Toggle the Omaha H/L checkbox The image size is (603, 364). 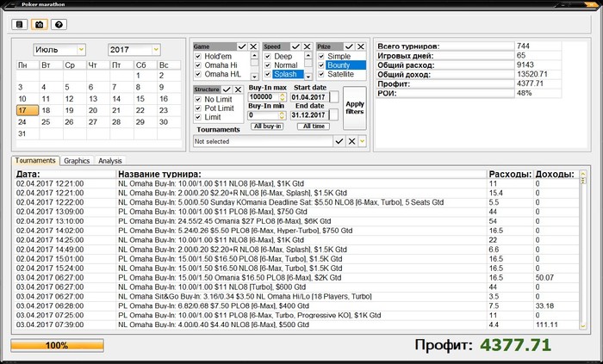click(198, 74)
